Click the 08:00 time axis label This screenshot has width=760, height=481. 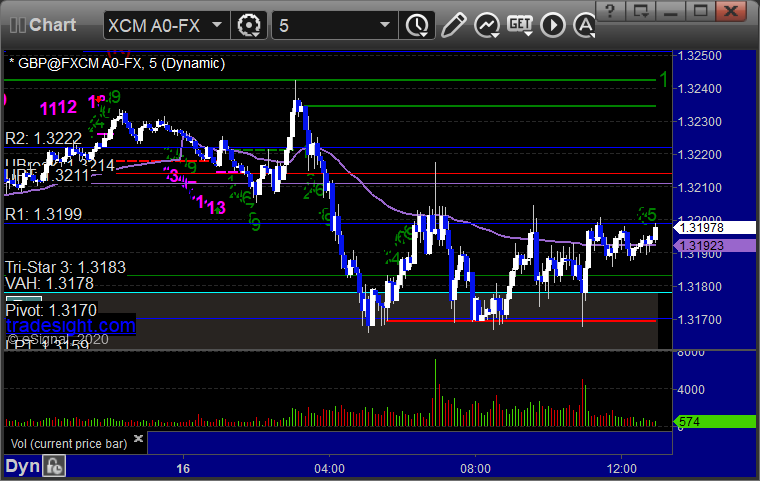click(475, 469)
